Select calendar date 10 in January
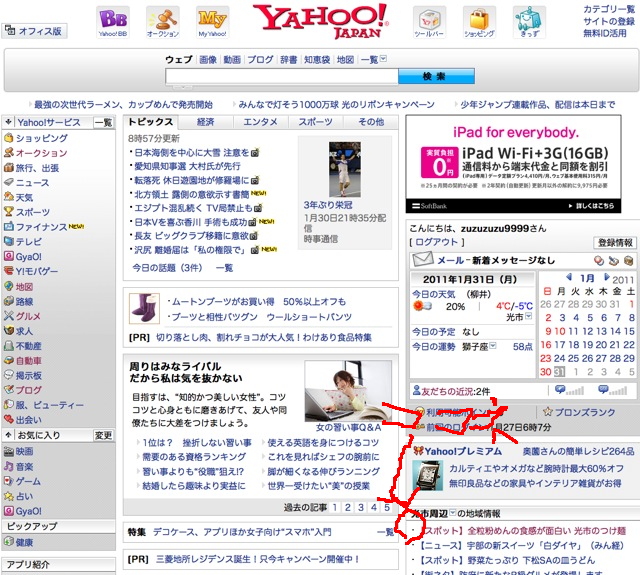Viewport: 640px width, 575px height. point(560,331)
